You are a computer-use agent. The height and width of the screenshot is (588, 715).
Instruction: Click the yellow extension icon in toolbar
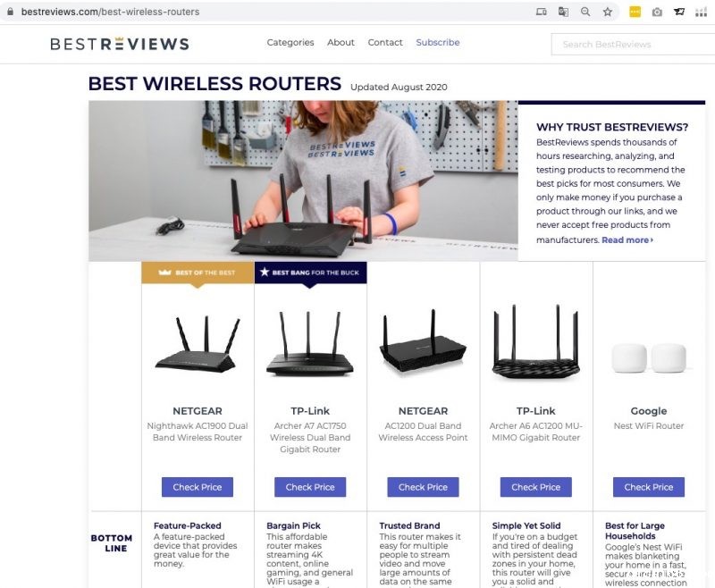635,12
